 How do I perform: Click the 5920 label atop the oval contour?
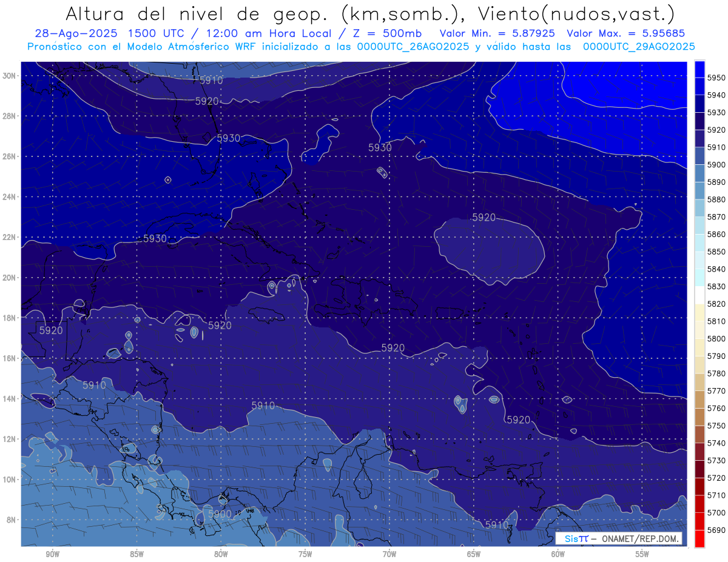(484, 217)
